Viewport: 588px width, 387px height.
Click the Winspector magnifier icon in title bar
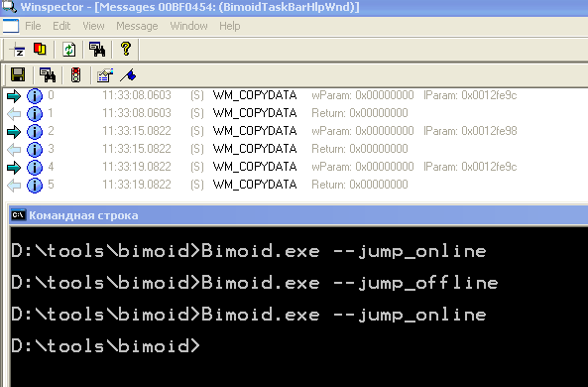tap(9, 6)
